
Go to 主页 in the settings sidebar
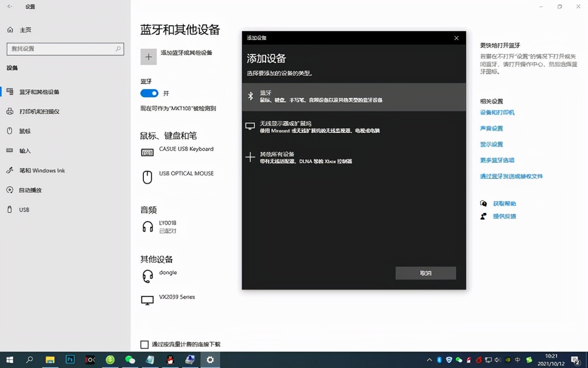click(22, 29)
